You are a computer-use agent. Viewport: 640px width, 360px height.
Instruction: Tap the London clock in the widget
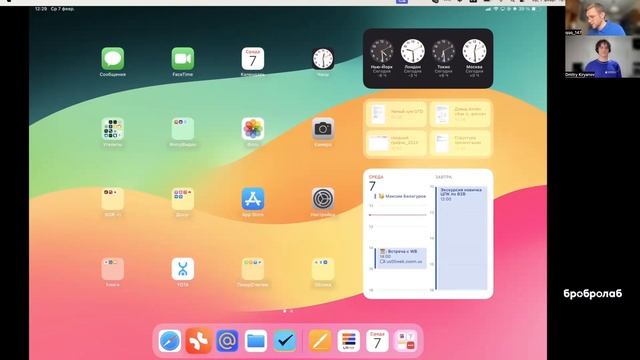click(413, 51)
